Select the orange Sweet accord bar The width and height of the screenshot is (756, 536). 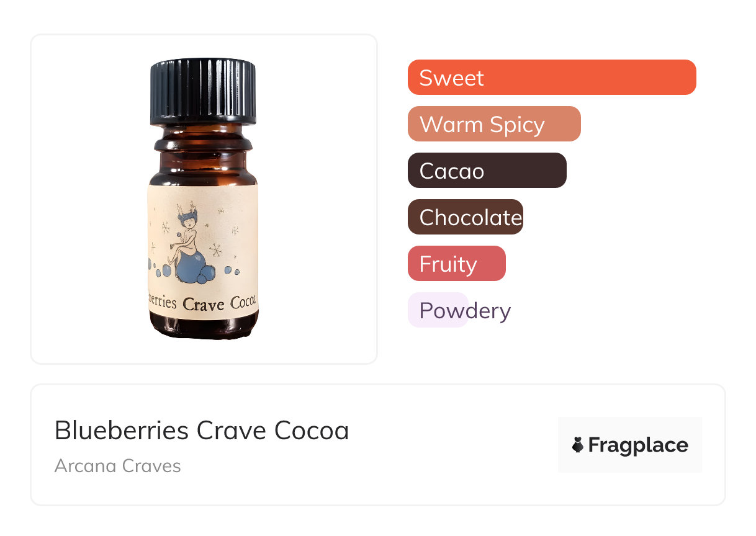552,78
